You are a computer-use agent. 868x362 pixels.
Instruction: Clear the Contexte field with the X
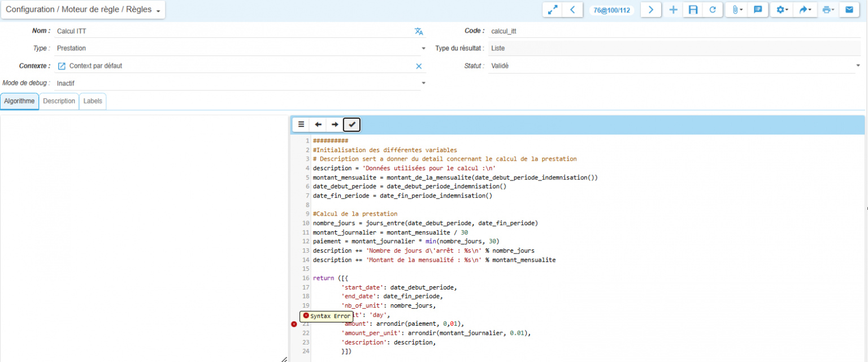click(419, 66)
